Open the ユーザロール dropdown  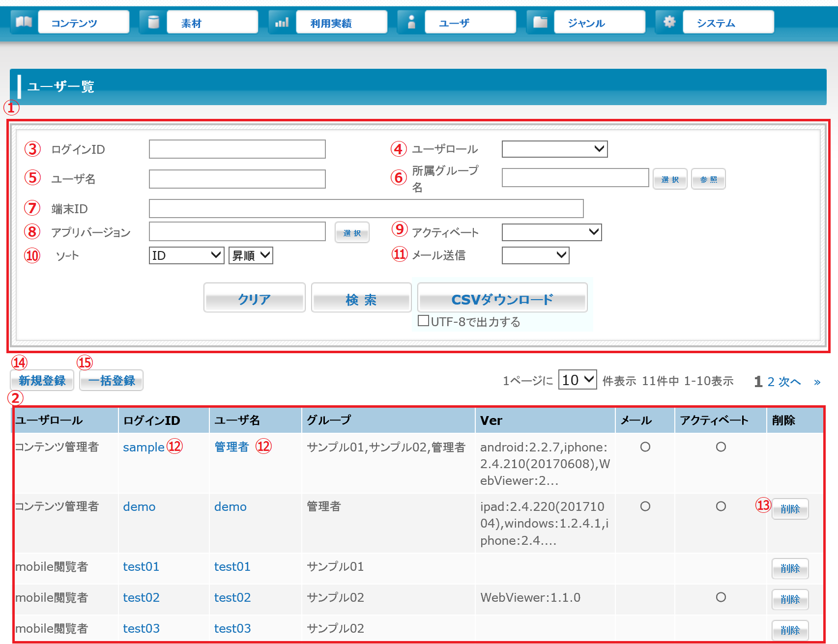coord(554,149)
